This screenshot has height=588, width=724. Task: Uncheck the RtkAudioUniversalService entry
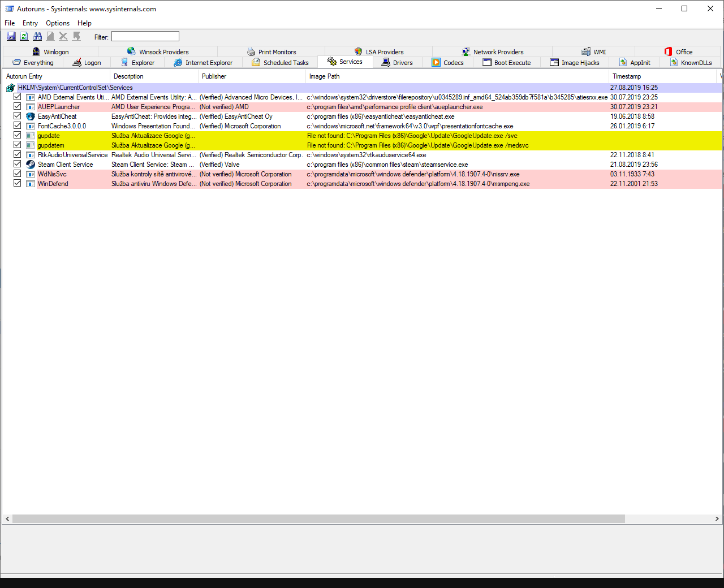(18, 155)
